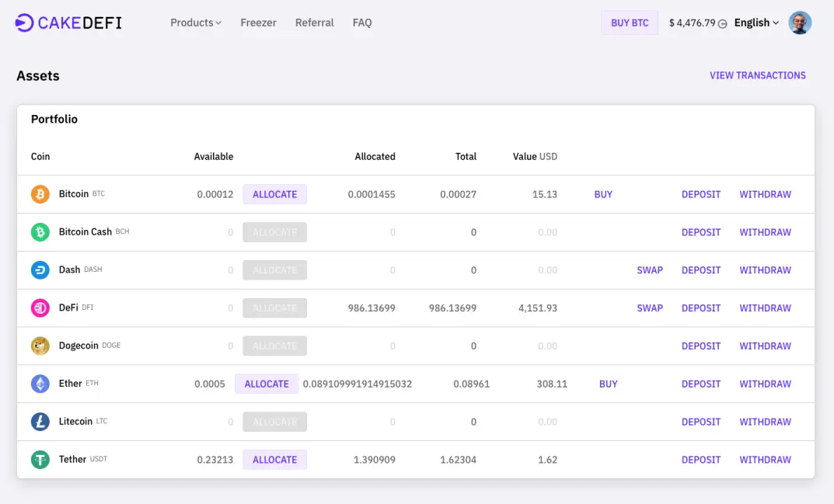The height and width of the screenshot is (504, 834).
Task: Go to the Referral page
Action: click(314, 23)
